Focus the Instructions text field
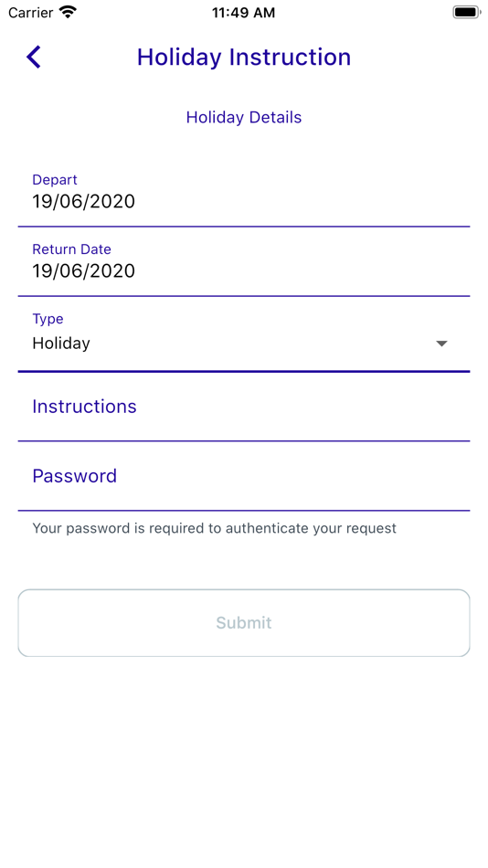The image size is (488, 868). (x=244, y=408)
